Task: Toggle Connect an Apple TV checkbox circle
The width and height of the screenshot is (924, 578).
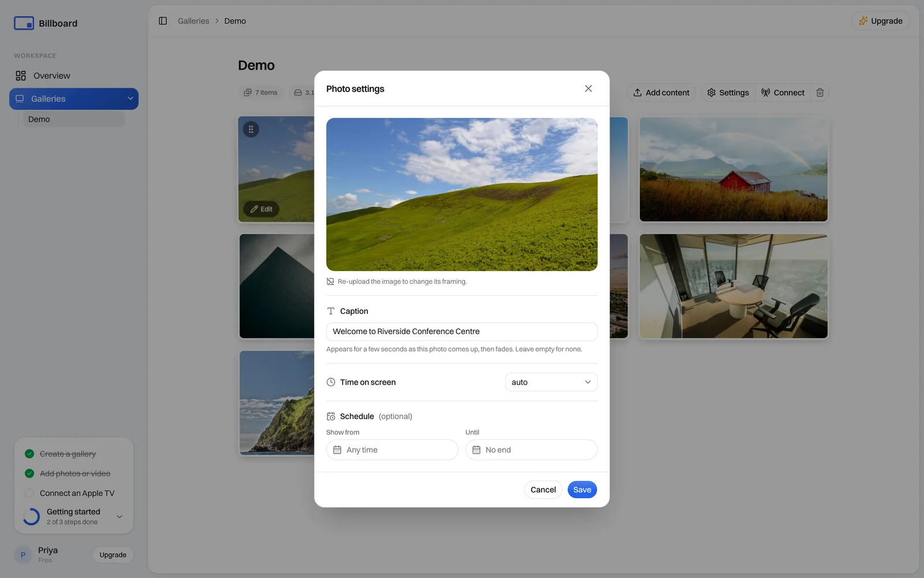Action: [x=29, y=493]
